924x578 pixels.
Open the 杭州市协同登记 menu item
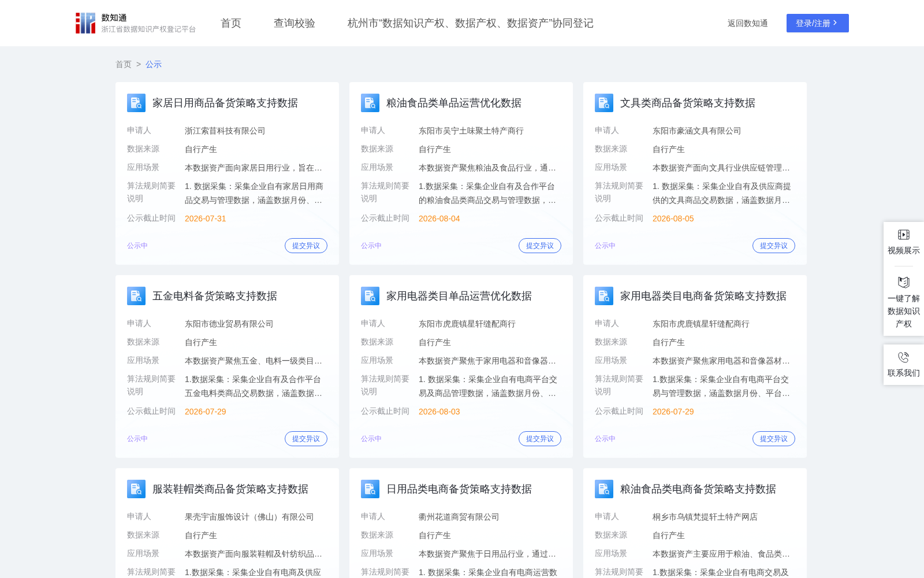coord(471,23)
